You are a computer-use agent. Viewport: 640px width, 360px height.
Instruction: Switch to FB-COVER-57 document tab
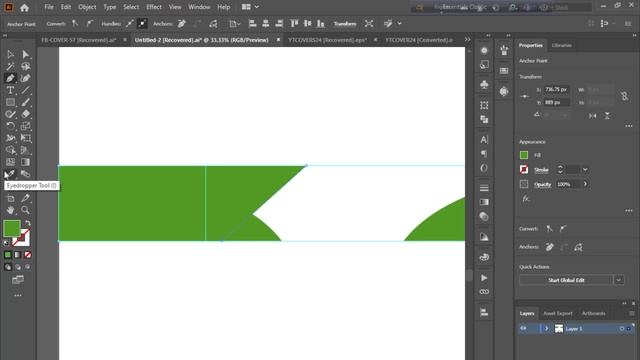(x=79, y=40)
